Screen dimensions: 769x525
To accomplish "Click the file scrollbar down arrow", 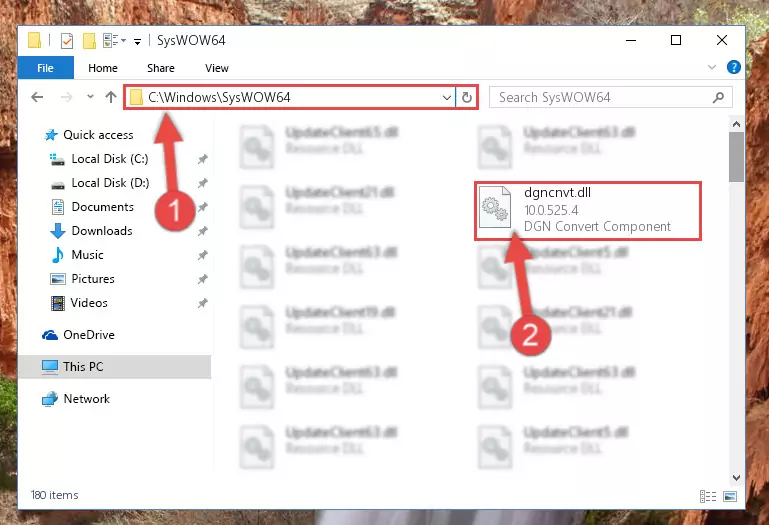I will coord(736,477).
